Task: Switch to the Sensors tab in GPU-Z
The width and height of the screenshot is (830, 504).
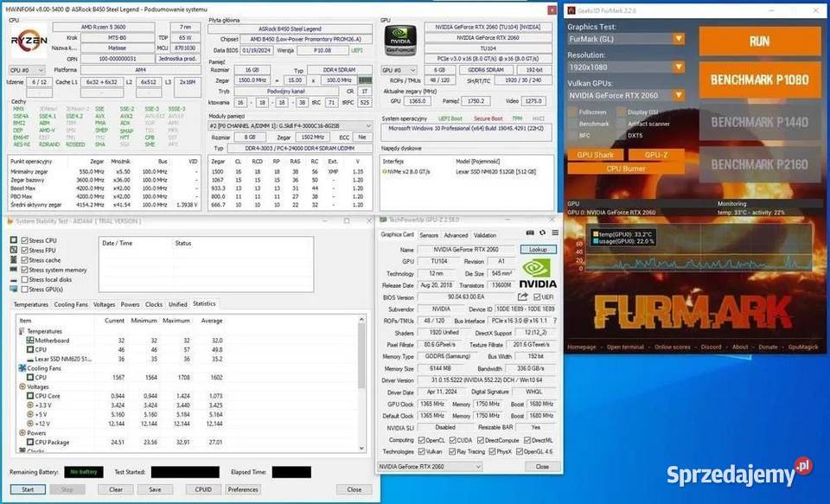Action: pos(429,234)
